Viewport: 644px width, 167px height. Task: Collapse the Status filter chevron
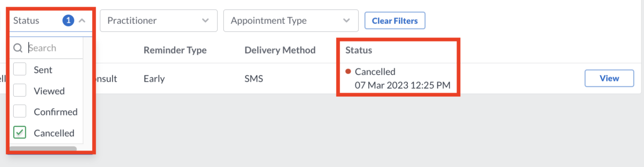[x=82, y=21]
